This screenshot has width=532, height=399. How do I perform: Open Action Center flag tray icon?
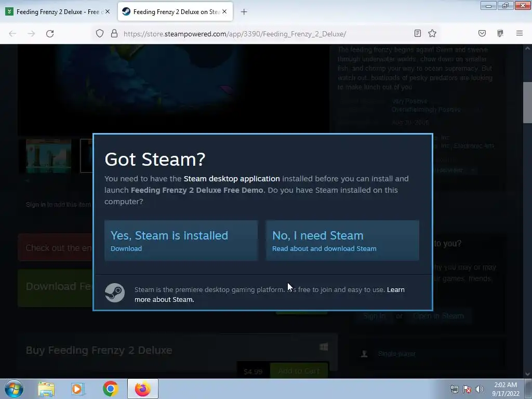[467, 389]
